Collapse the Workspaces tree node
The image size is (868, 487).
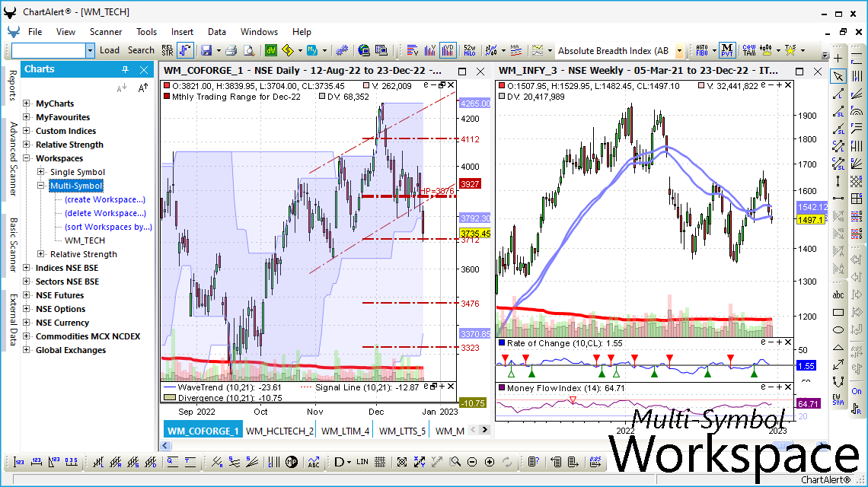[26, 158]
